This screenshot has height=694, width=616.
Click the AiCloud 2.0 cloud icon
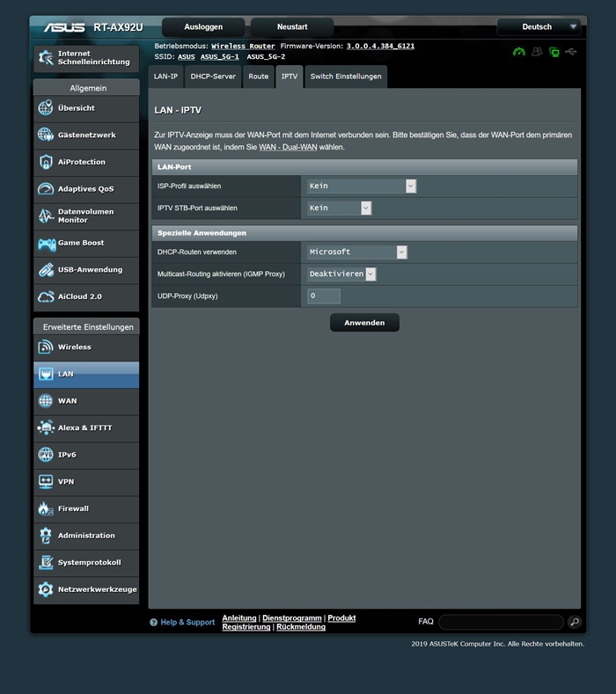pyautogui.click(x=46, y=296)
